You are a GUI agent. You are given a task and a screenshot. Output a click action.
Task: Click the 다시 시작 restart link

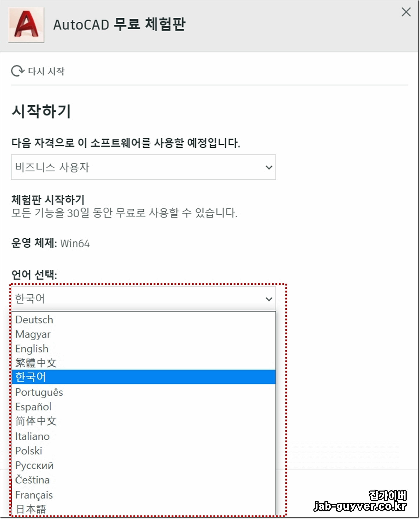[x=46, y=71]
